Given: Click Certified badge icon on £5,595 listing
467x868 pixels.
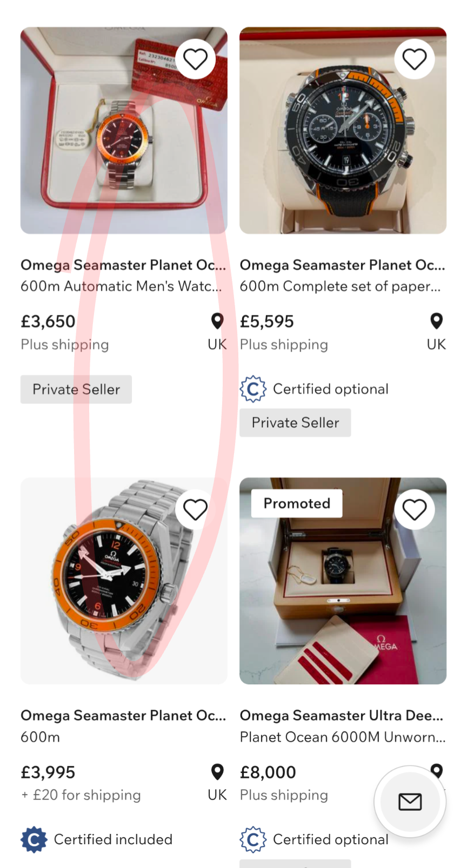Looking at the screenshot, I should (x=253, y=389).
